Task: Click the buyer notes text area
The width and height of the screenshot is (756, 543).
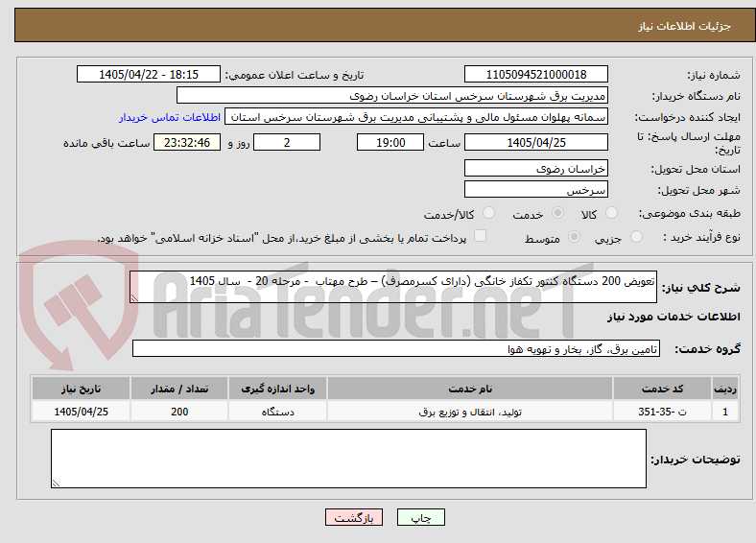Action: 348,459
